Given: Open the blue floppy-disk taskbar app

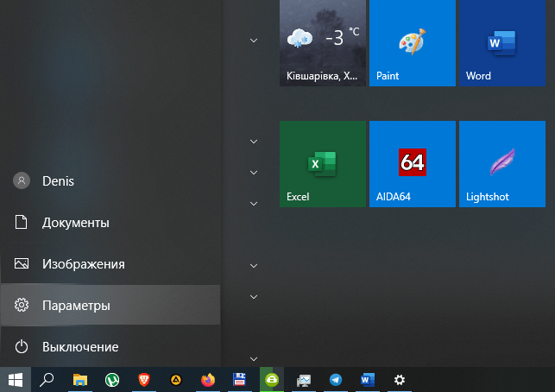Looking at the screenshot, I should 240,380.
